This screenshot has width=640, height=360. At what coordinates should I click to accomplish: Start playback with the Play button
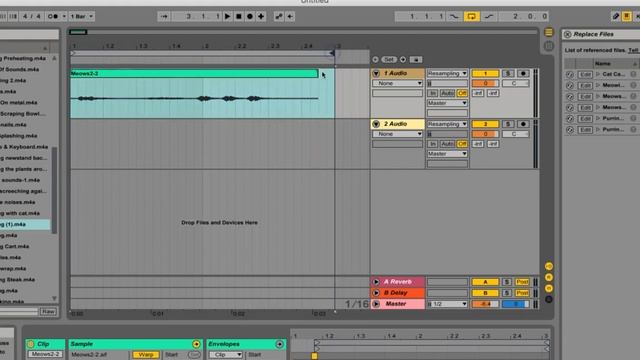[x=228, y=16]
